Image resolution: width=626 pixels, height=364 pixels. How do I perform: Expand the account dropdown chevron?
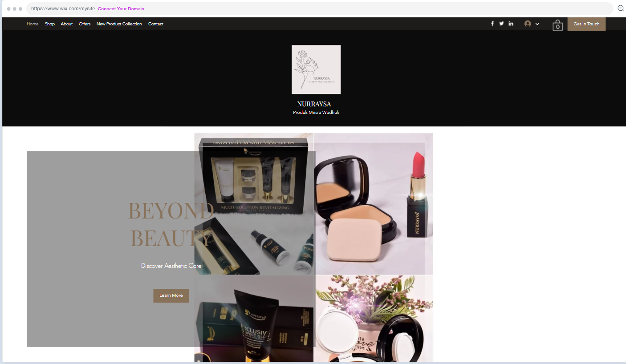click(537, 24)
